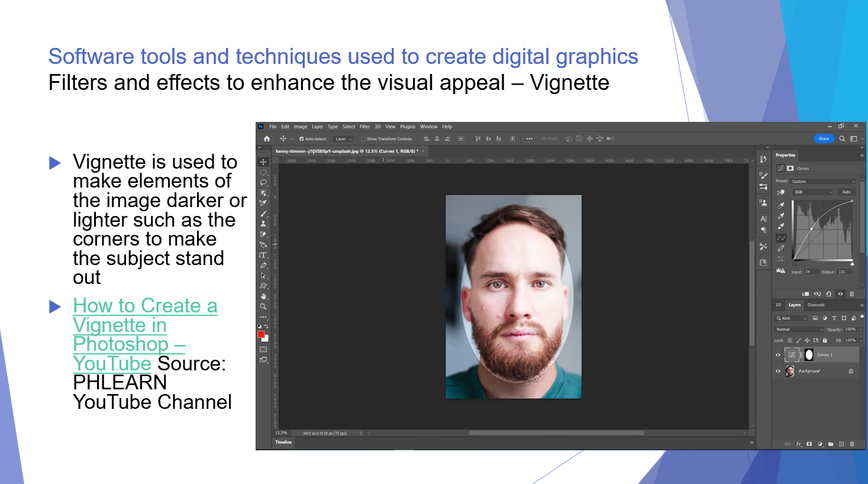Select the mask icon in Properties panel
Image resolution: width=868 pixels, height=484 pixels.
coord(790,168)
